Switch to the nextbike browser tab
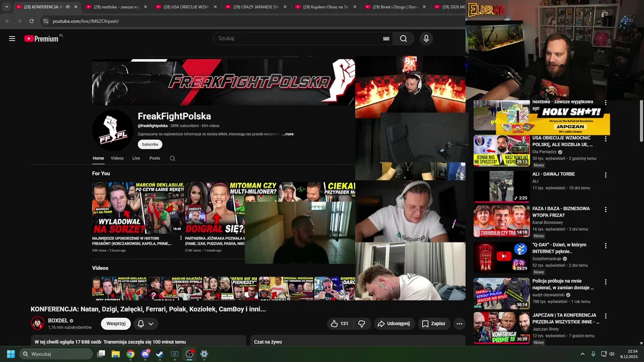Viewport: 644px width, 362px height. pyautogui.click(x=116, y=7)
